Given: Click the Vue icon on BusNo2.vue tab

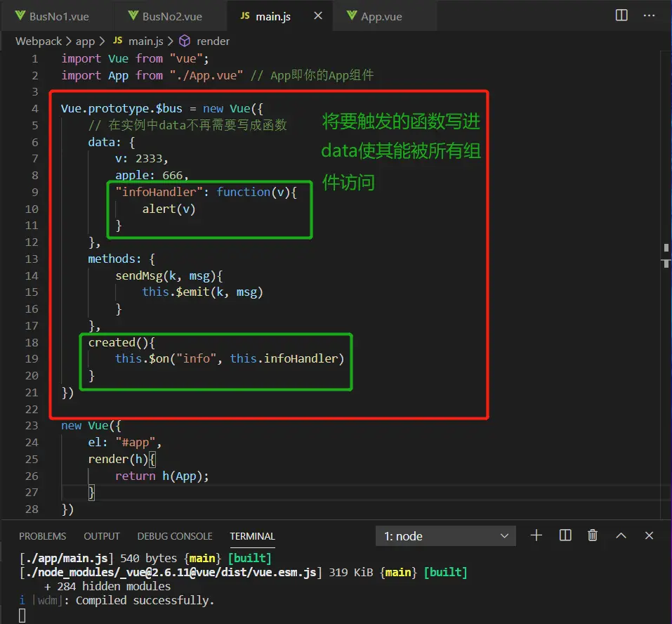Looking at the screenshot, I should [x=133, y=16].
